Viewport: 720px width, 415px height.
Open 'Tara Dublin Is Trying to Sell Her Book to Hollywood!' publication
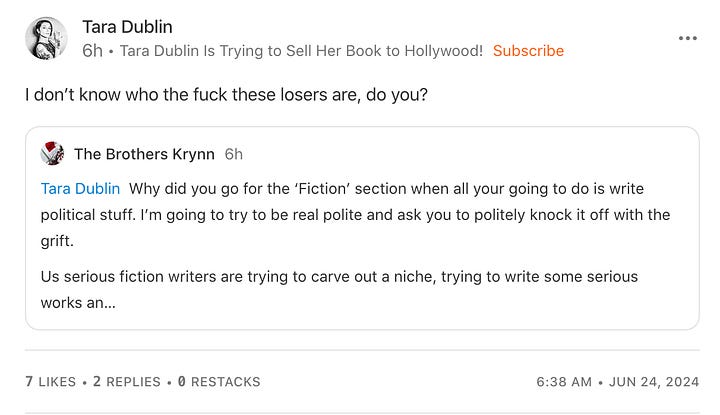pyautogui.click(x=301, y=50)
